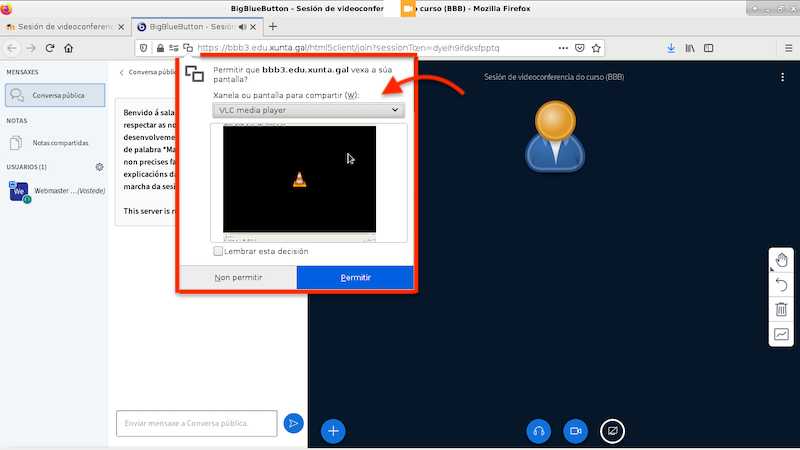Check 'Lembrar esta decisión' checkbox
This screenshot has height=450, width=800.
pos(219,251)
